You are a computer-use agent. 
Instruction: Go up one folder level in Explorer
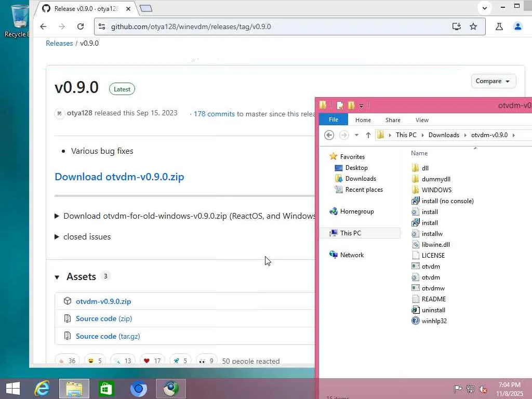tap(368, 135)
